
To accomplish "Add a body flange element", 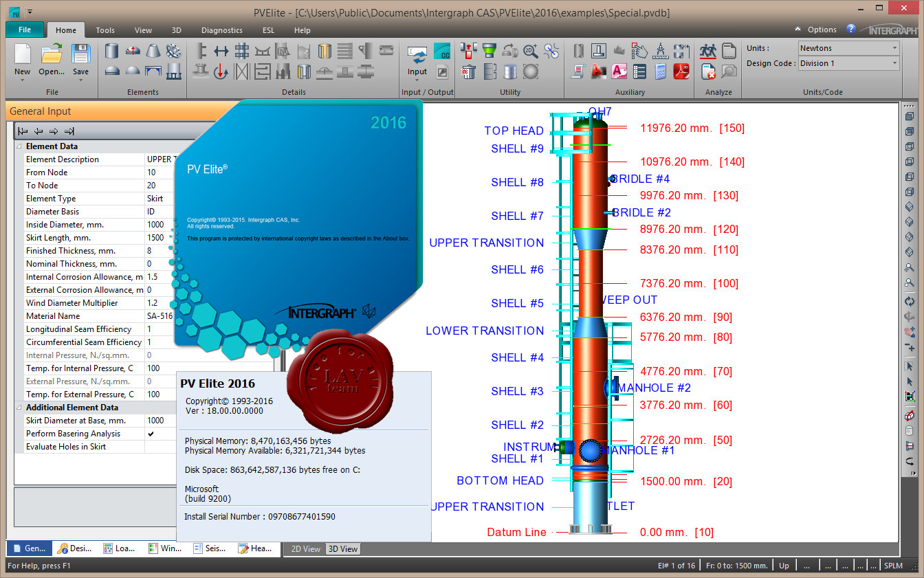I will point(174,50).
